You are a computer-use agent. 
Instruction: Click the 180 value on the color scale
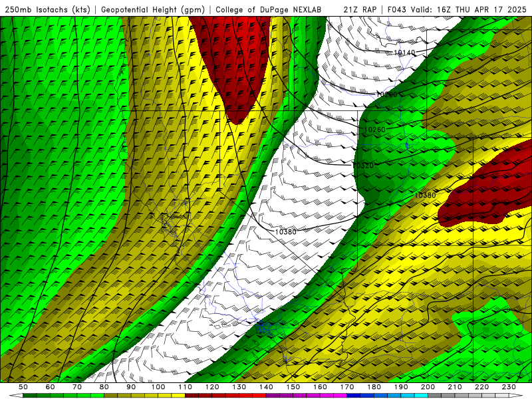(x=374, y=387)
